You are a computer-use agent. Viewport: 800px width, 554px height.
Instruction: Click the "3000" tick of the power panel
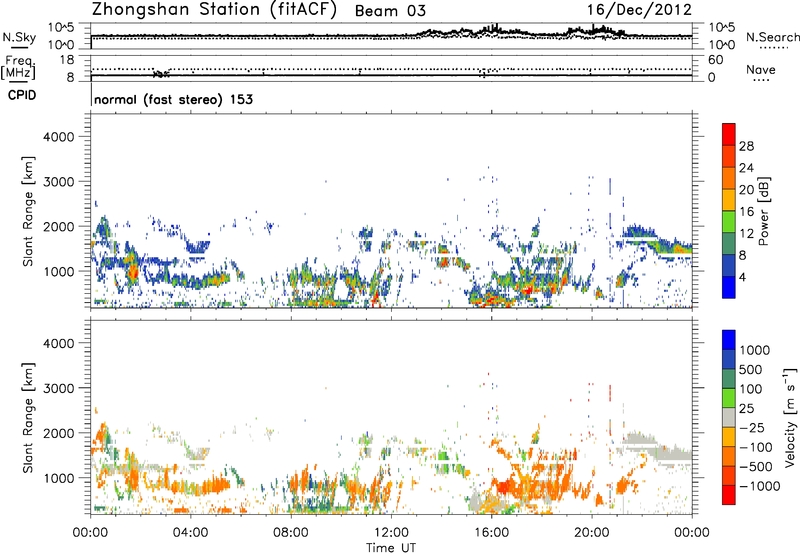point(58,182)
